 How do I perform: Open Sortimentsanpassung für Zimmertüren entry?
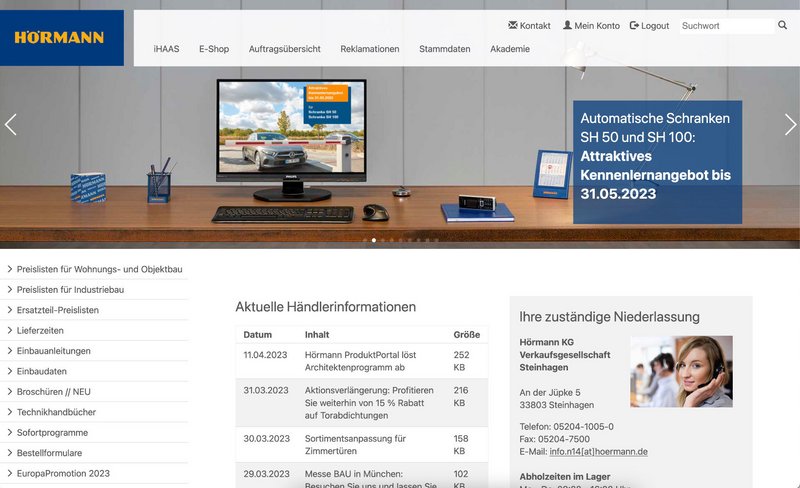(x=355, y=445)
